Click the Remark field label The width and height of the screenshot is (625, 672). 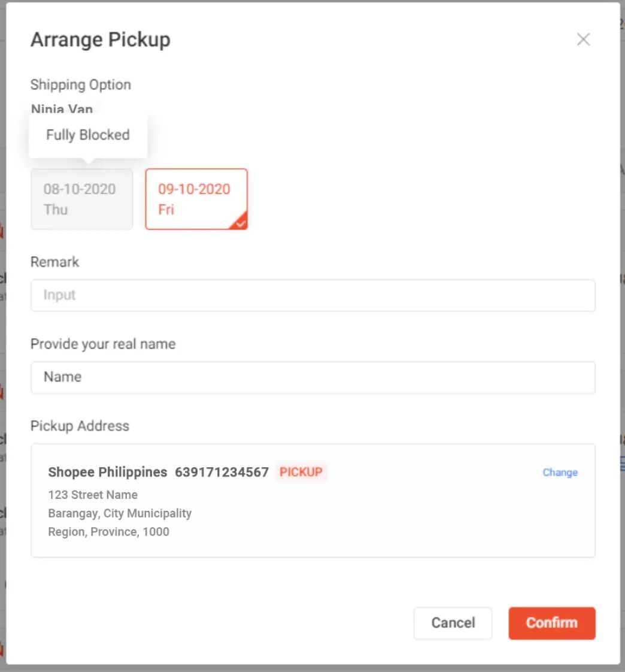pos(55,262)
